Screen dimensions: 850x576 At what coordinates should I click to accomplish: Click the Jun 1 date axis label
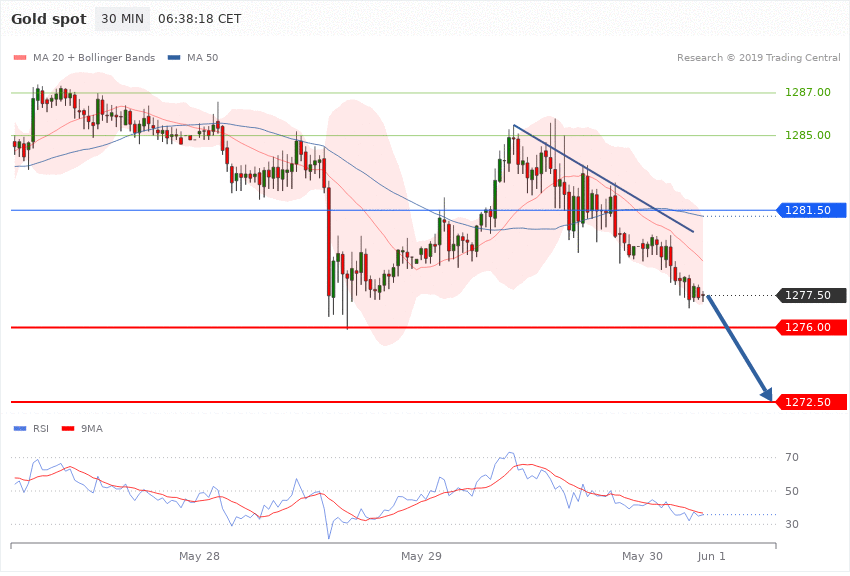point(711,556)
